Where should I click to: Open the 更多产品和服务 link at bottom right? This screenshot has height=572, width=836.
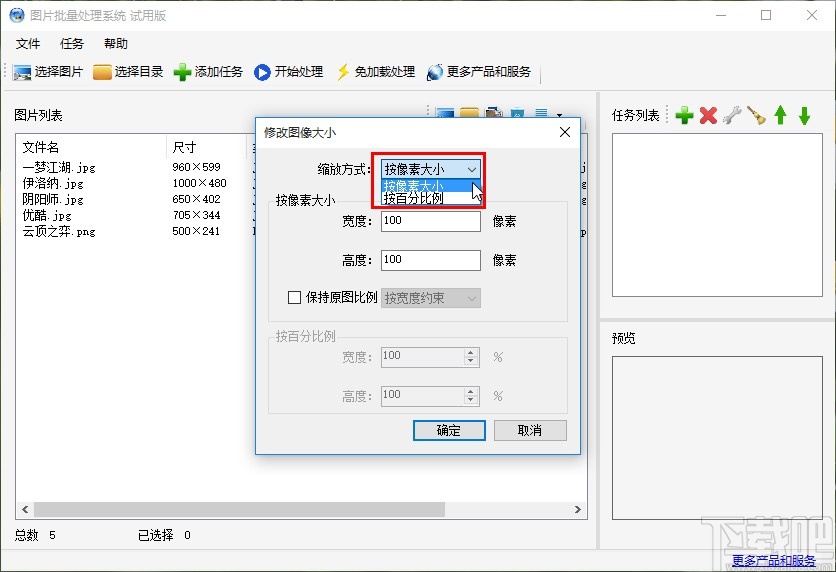[x=774, y=560]
